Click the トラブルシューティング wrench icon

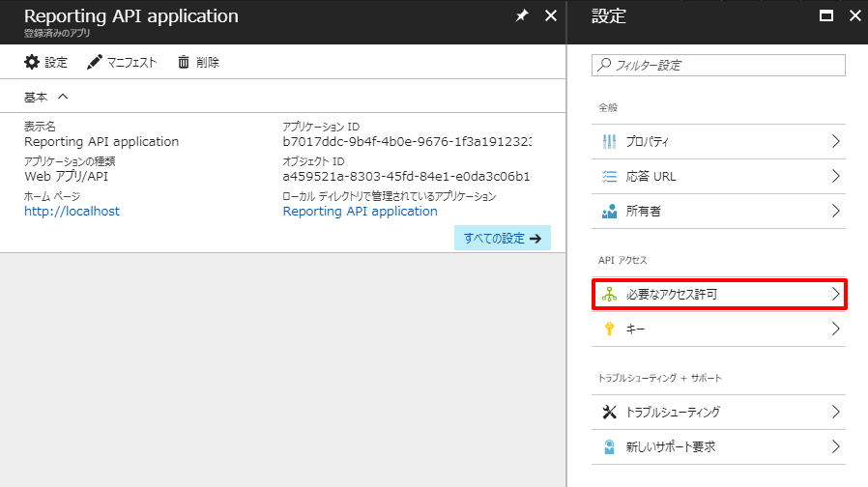click(x=609, y=412)
